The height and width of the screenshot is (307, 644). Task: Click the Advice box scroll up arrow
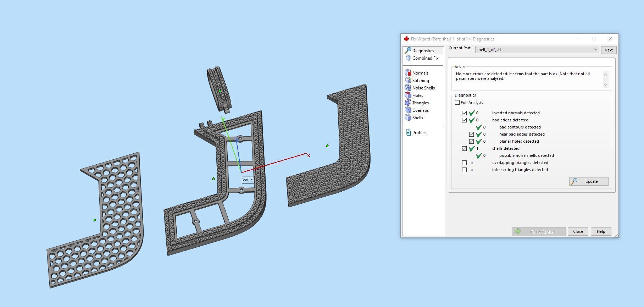(605, 74)
